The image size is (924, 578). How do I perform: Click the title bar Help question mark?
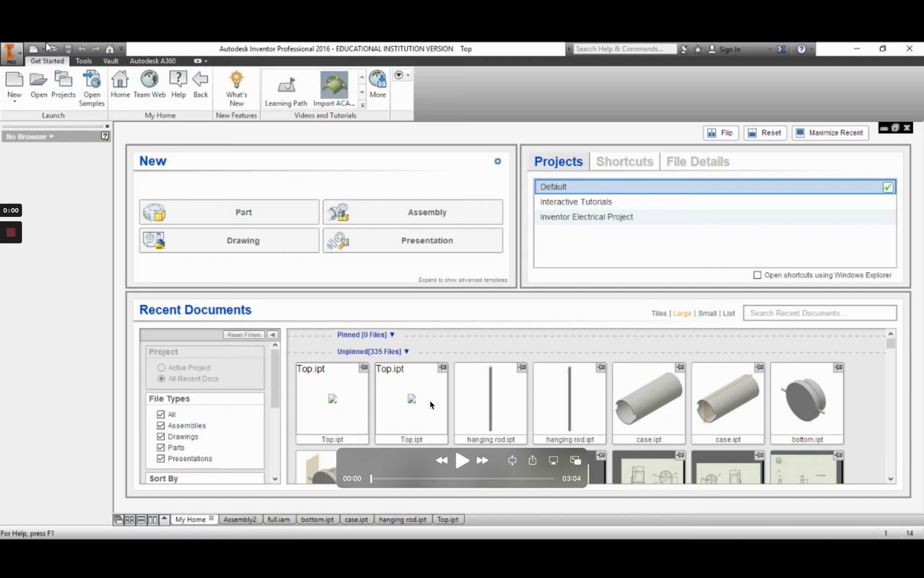[801, 49]
